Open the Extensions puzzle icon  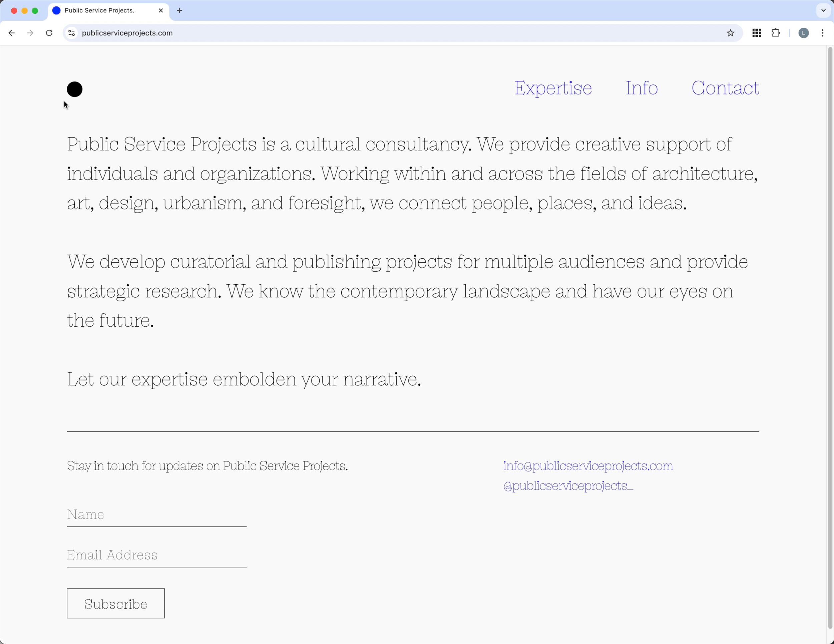776,33
